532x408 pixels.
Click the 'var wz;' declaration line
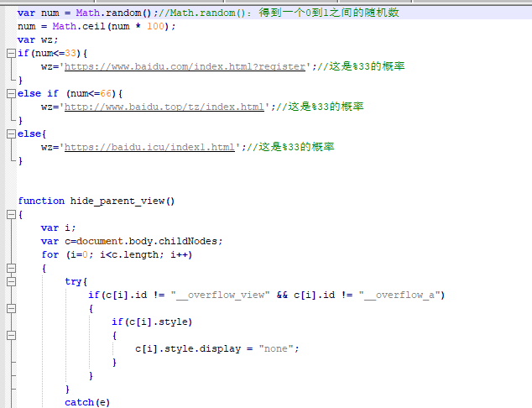pos(38,39)
